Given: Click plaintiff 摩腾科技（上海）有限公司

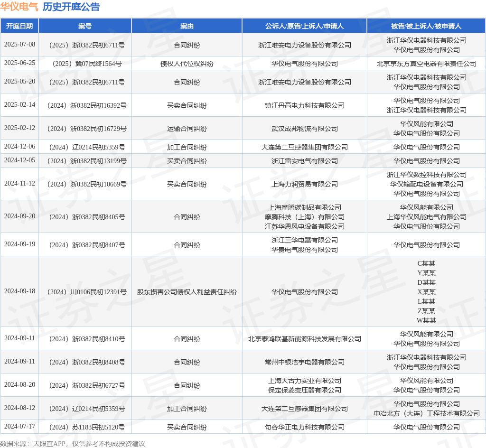Looking at the screenshot, I should click(304, 217).
